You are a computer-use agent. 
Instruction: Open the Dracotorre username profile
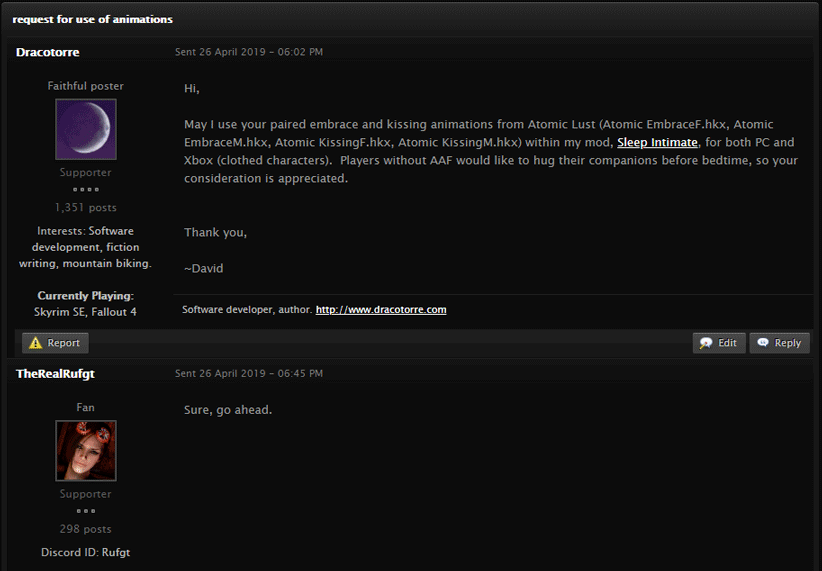click(x=48, y=52)
